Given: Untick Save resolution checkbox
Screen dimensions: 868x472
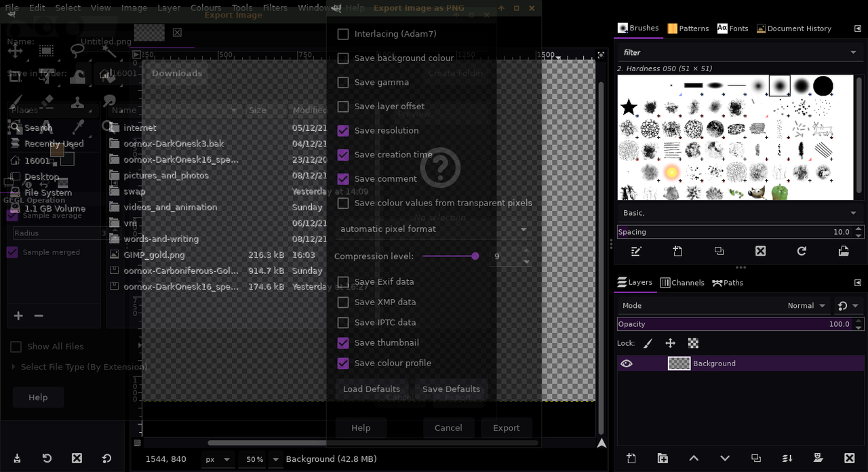Looking at the screenshot, I should pyautogui.click(x=343, y=130).
